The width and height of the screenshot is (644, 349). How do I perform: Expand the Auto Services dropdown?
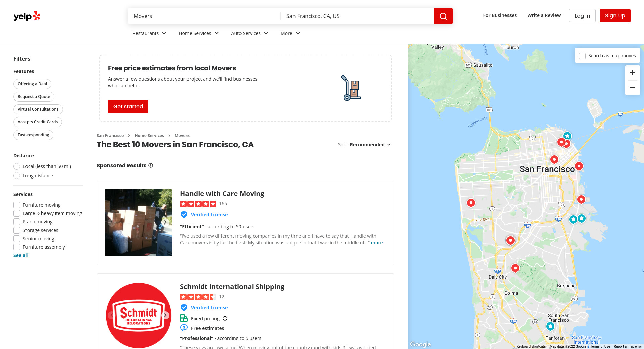pyautogui.click(x=250, y=33)
